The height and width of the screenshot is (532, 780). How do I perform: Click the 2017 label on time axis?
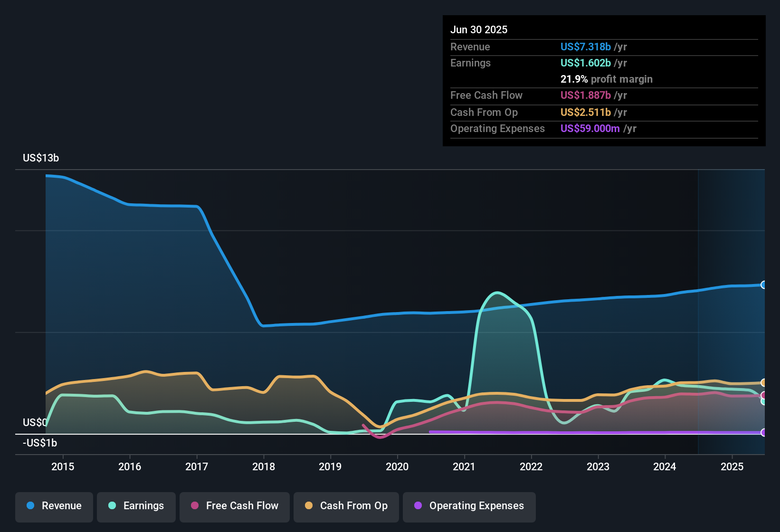click(197, 466)
